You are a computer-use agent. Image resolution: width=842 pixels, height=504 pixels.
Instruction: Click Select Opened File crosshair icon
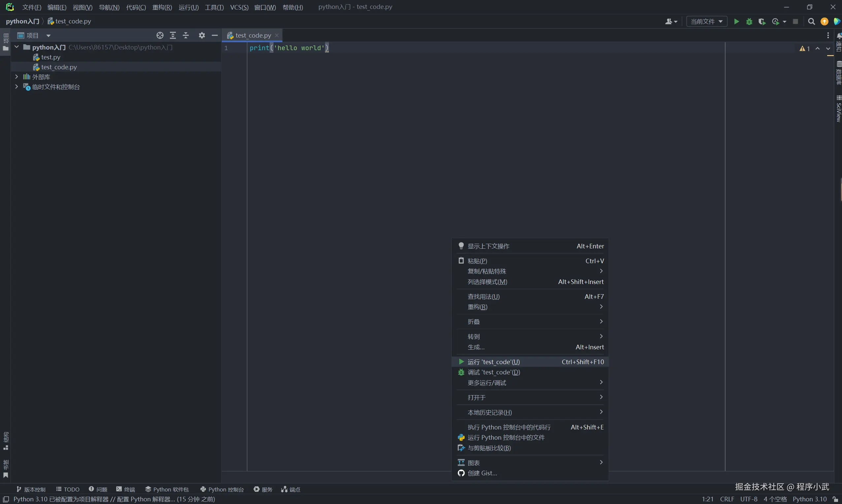pos(160,35)
